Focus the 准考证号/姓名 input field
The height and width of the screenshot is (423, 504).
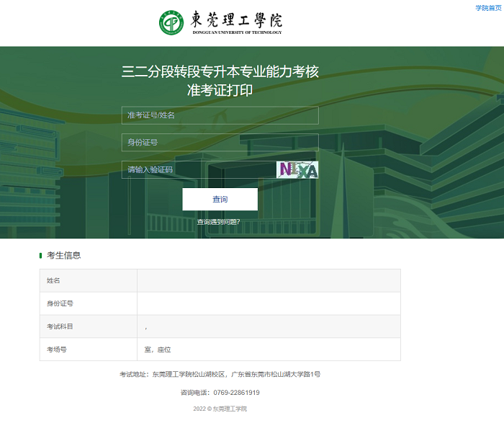pos(220,115)
